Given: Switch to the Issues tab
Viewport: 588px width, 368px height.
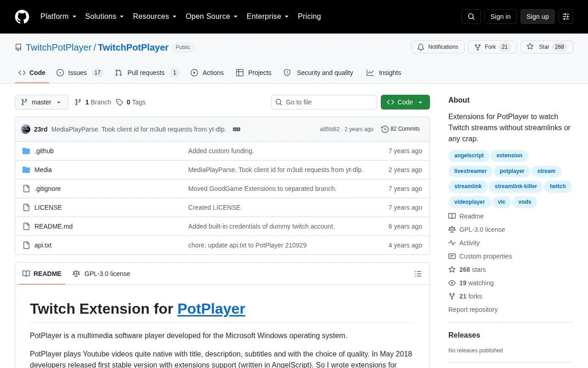Looking at the screenshot, I should click(x=80, y=73).
